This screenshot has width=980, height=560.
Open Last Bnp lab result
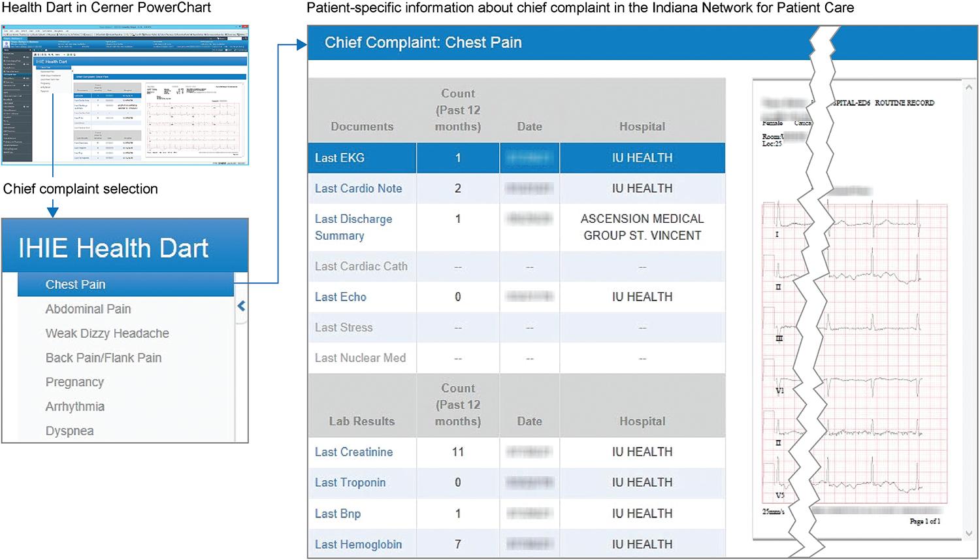[338, 514]
